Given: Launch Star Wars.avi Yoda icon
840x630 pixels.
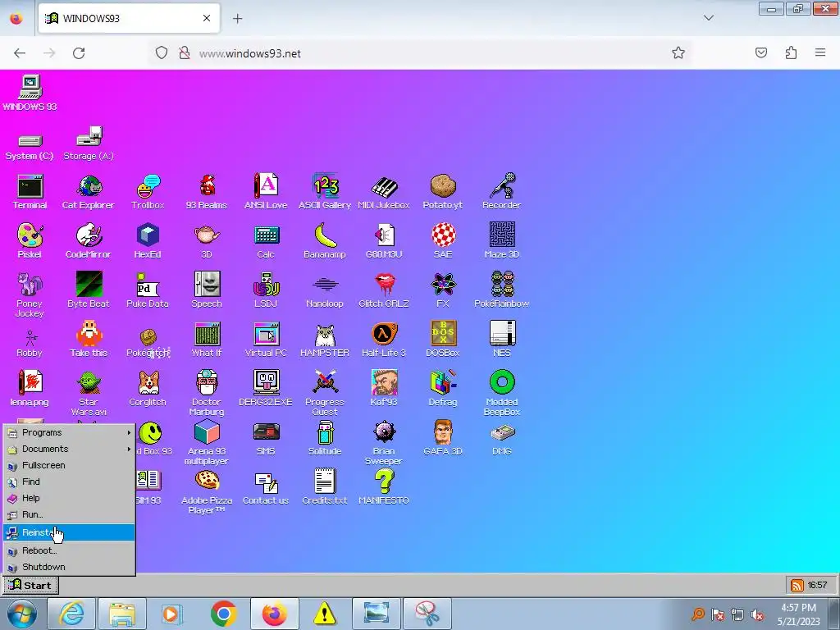Looking at the screenshot, I should [x=89, y=393].
